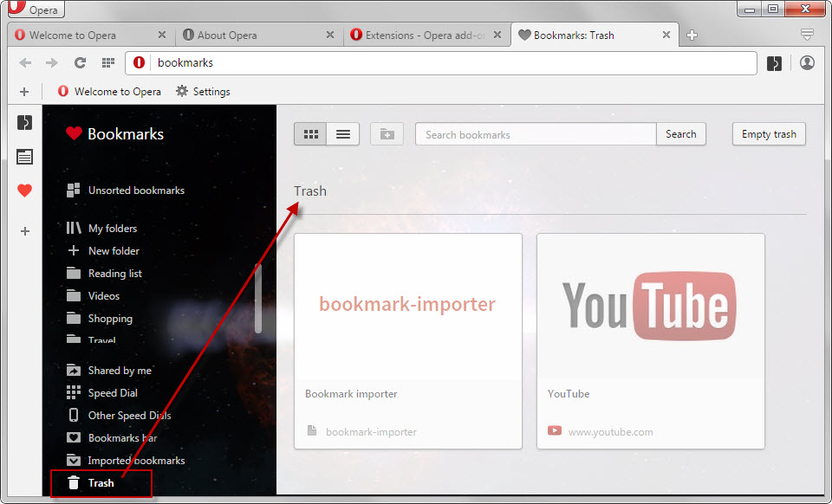Click the www.youtube.com address
This screenshot has height=504, width=832.
point(611,432)
